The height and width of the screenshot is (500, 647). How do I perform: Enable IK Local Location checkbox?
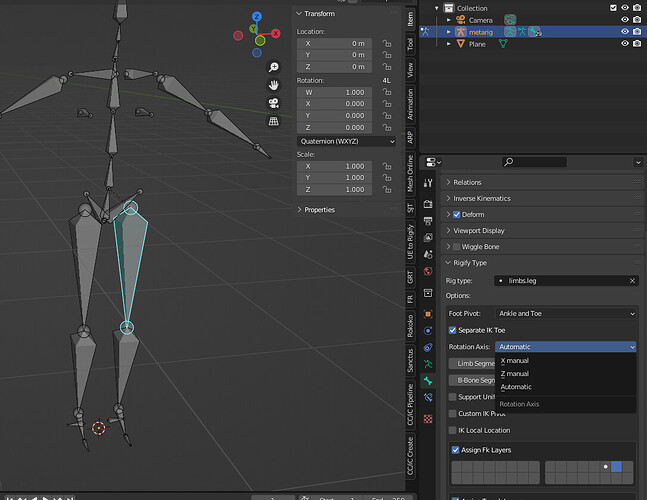(x=453, y=430)
